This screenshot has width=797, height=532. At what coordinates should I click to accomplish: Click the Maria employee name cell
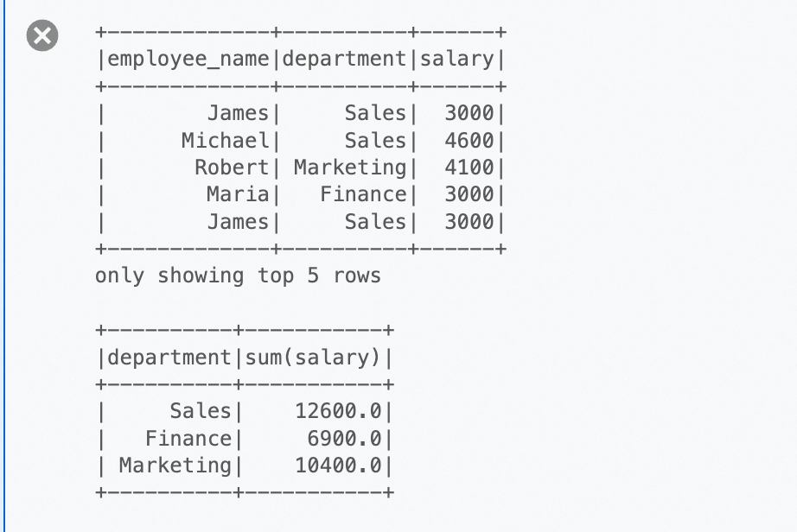pyautogui.click(x=238, y=194)
